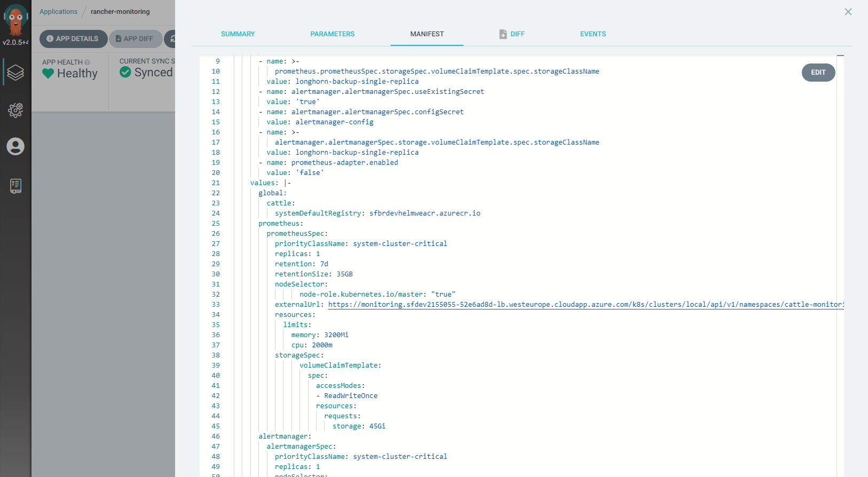Click the Edit manifest button
Viewport: 868px width, 477px height.
point(818,73)
